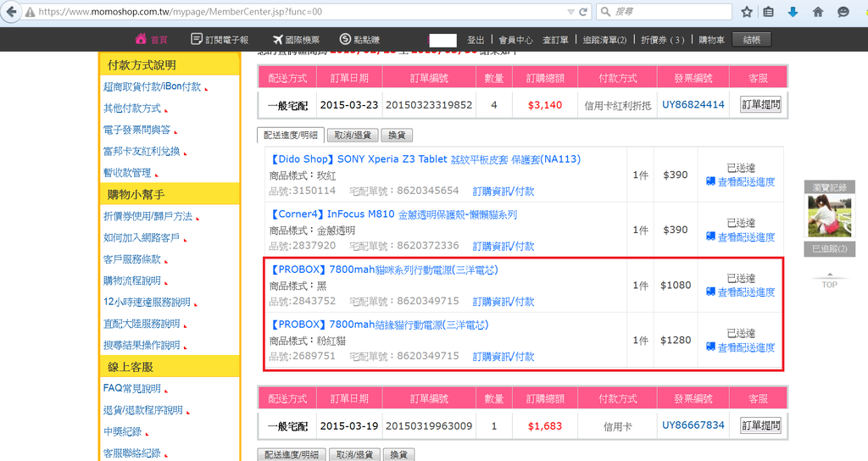This screenshot has width=868, height=461.
Task: Check 查看配送進度 for SONY Xperia case
Action: pos(741,182)
